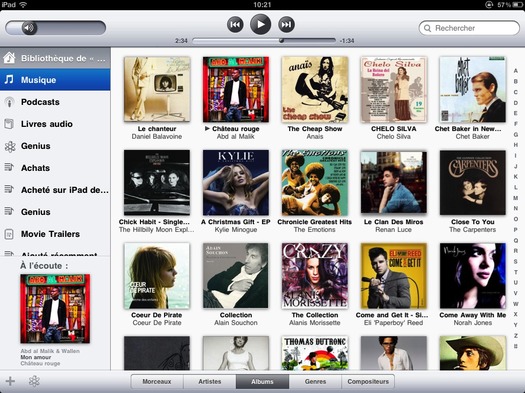Open Chronicle Greatest Hits cover

coord(315,182)
